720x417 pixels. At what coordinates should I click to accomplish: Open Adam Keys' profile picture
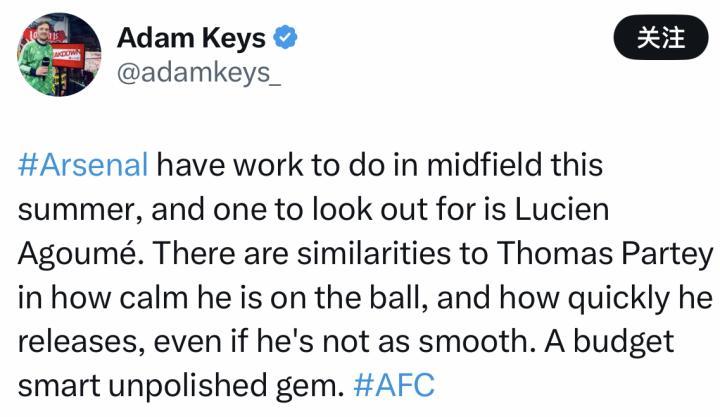click(x=59, y=56)
